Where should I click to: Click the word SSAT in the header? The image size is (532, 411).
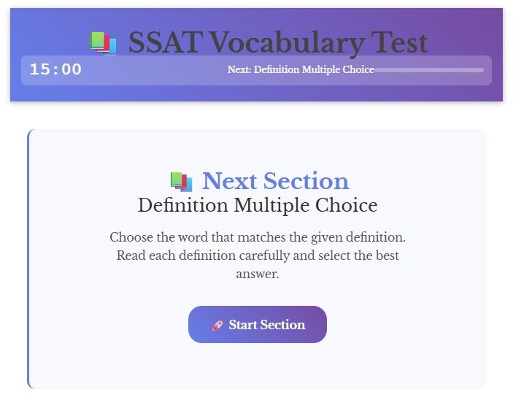(166, 43)
